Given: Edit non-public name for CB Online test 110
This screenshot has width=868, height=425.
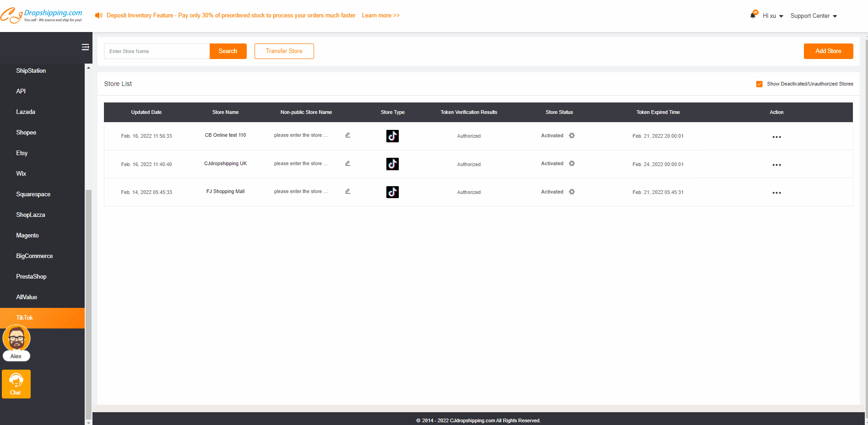Looking at the screenshot, I should tap(348, 135).
